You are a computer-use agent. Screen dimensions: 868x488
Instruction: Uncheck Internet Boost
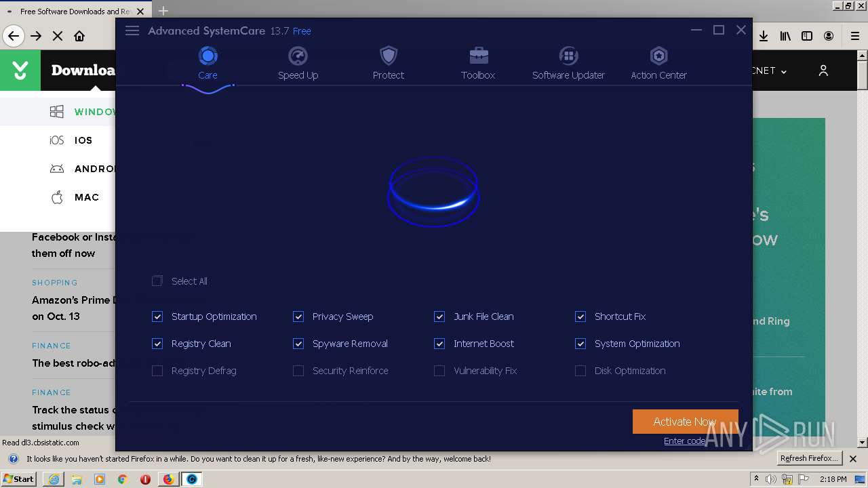[439, 344]
